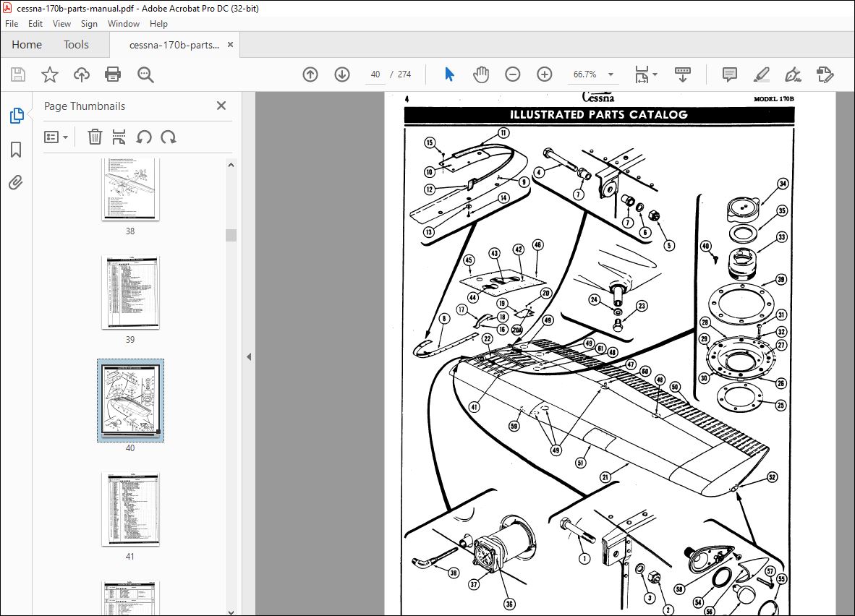Open the Window menu
Viewport: 855px width, 616px height.
click(x=124, y=24)
